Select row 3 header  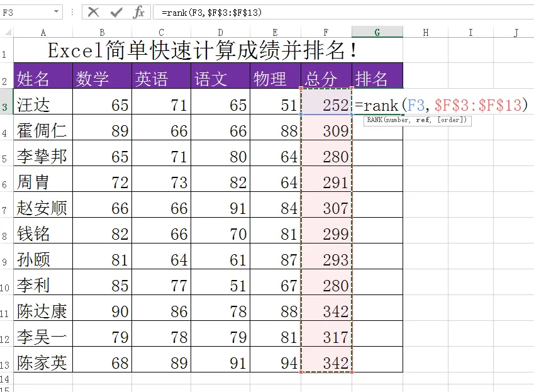(x=6, y=101)
